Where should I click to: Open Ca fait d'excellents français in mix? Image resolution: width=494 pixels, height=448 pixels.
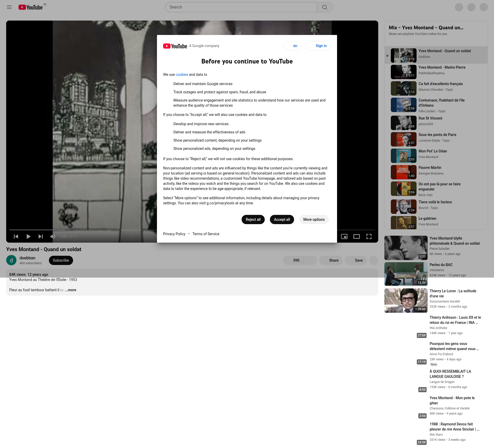click(436, 88)
